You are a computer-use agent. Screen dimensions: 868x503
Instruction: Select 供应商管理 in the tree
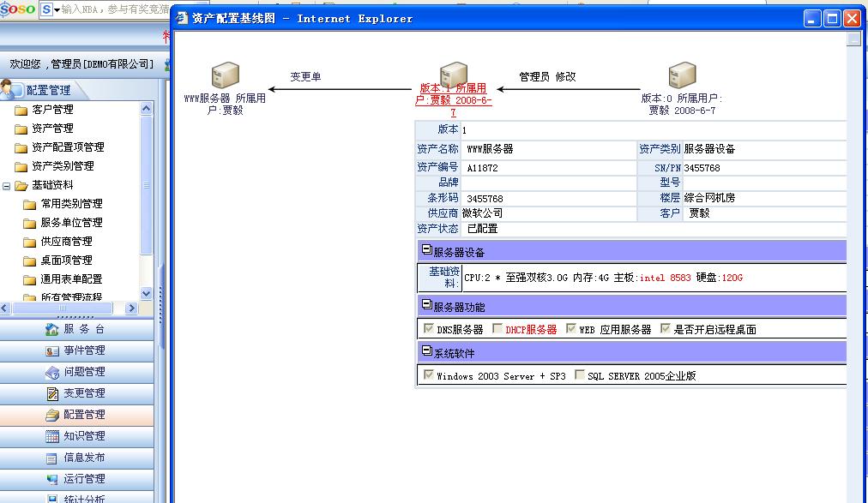pos(66,243)
